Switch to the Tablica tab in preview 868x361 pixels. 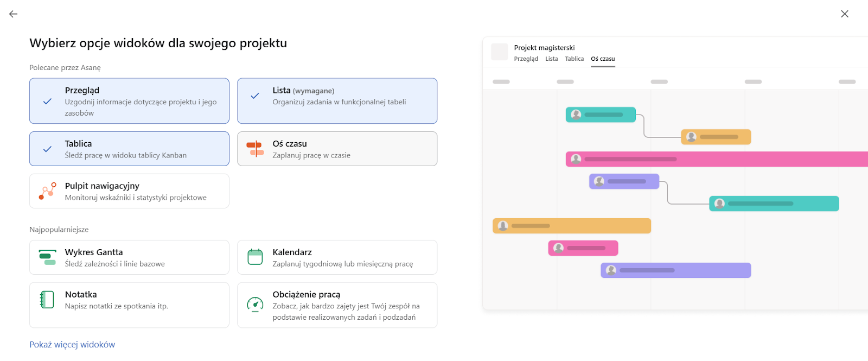click(575, 59)
